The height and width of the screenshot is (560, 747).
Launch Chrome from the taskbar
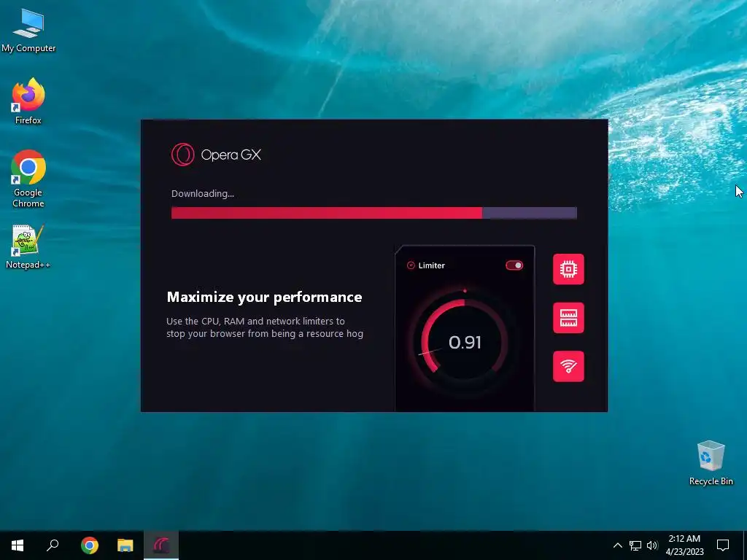point(90,545)
